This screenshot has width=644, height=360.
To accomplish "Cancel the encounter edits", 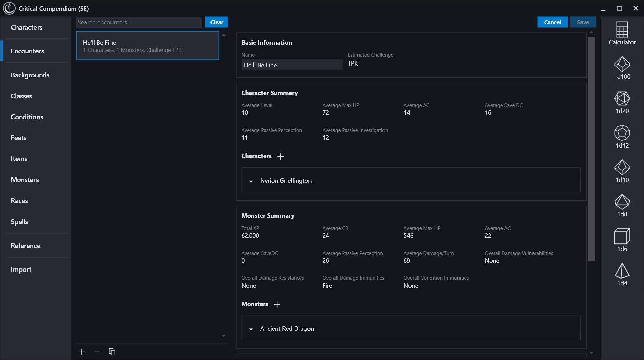I will click(552, 22).
